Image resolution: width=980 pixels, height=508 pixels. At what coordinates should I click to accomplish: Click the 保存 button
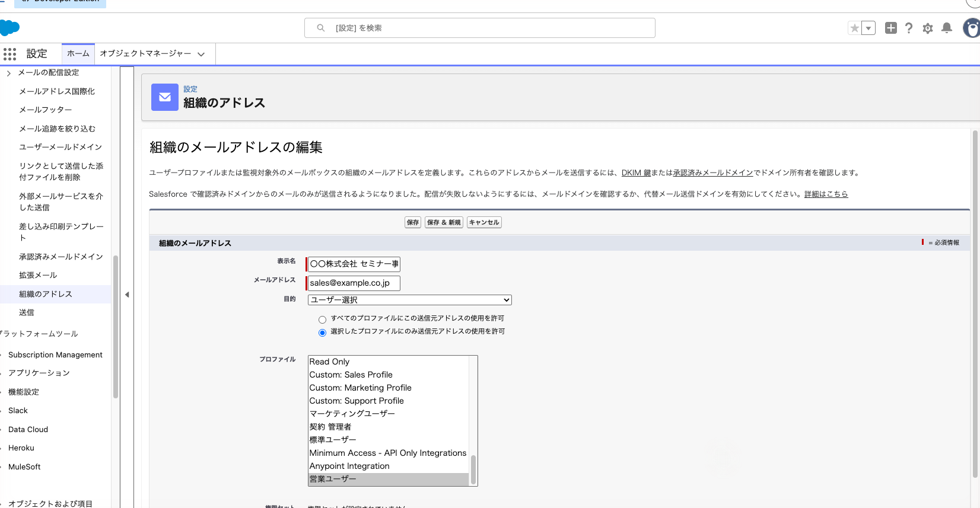413,222
